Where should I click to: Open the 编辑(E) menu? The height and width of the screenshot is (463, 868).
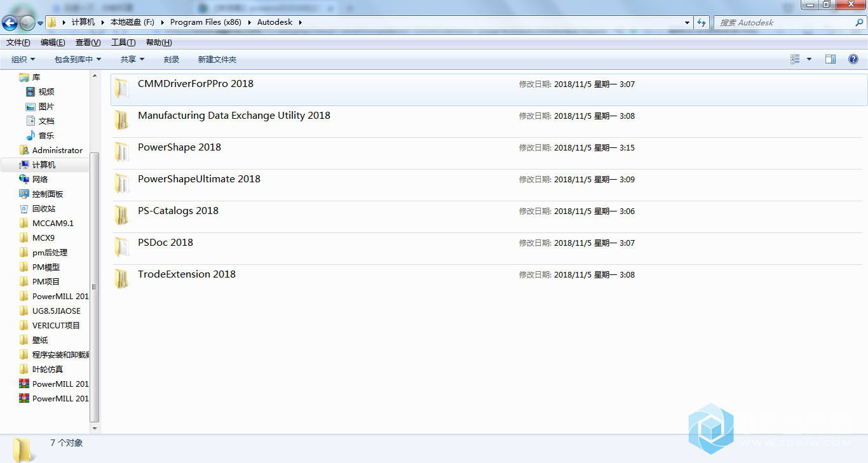[x=53, y=43]
